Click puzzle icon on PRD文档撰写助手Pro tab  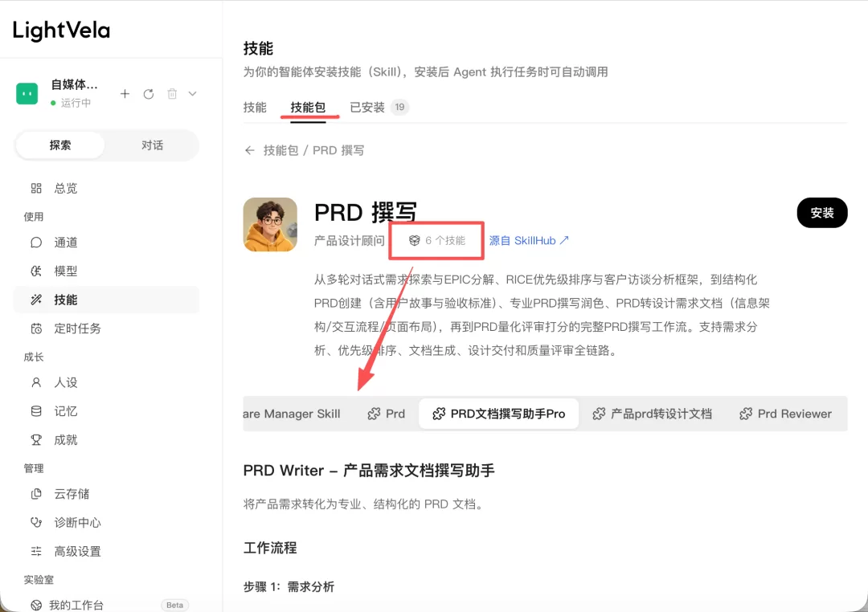point(439,414)
